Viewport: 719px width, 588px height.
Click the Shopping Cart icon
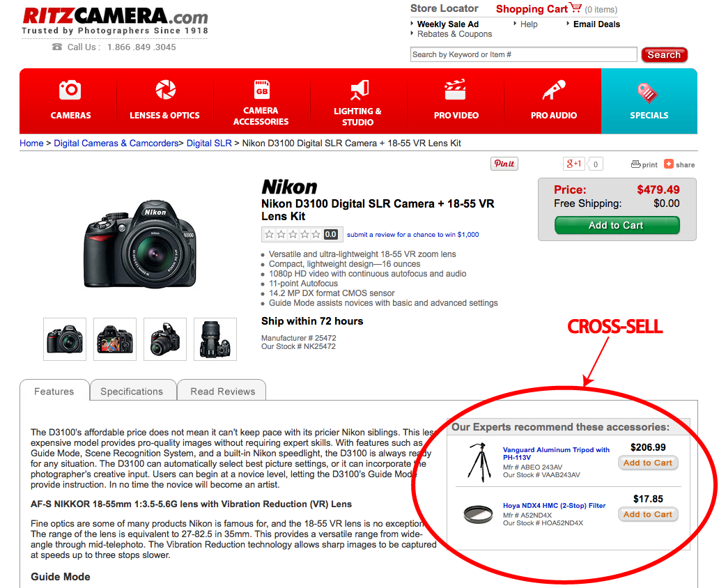pyautogui.click(x=575, y=8)
